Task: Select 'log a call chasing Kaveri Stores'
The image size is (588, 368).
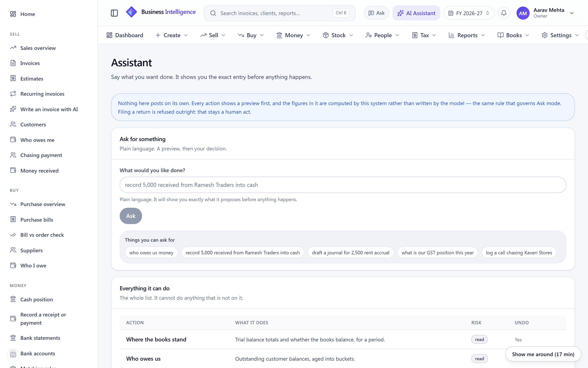Action: (519, 253)
